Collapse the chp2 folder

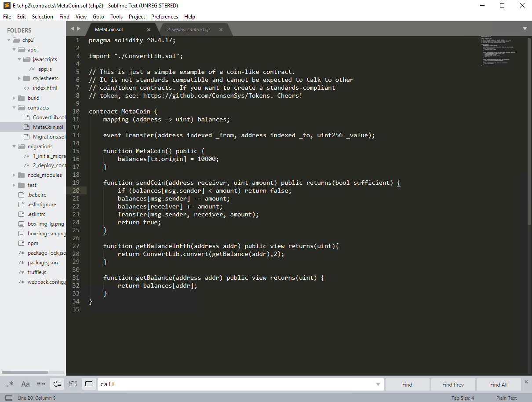(x=9, y=40)
